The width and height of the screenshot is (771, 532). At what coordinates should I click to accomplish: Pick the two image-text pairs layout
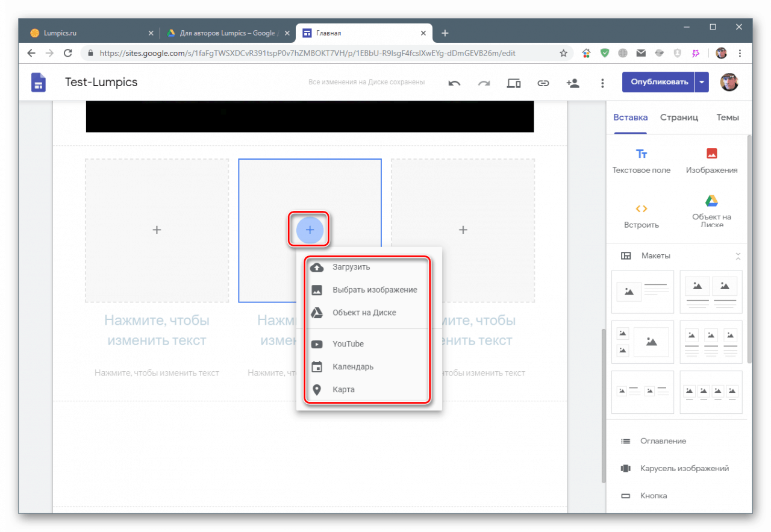(x=643, y=392)
